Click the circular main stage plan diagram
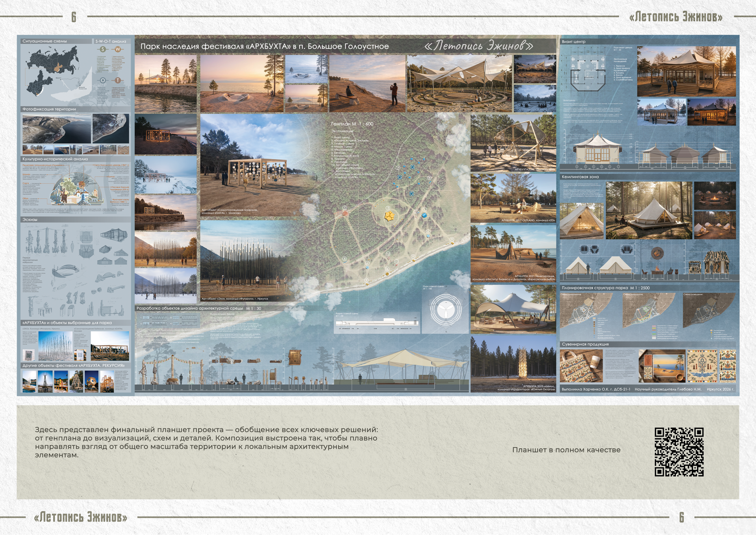 (x=445, y=310)
